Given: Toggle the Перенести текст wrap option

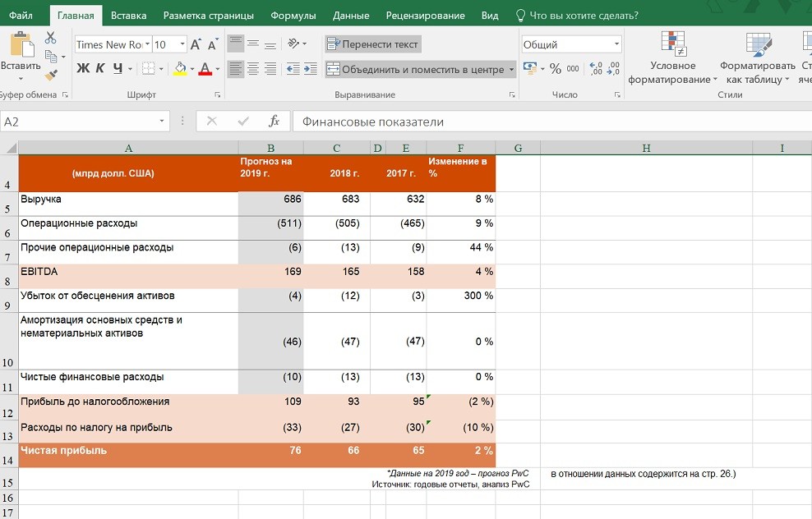Looking at the screenshot, I should point(372,44).
